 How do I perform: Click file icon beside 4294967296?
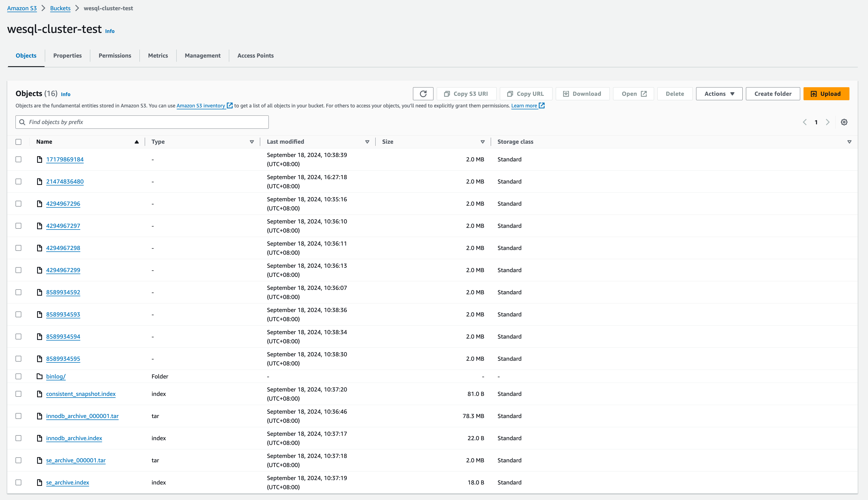pyautogui.click(x=40, y=204)
